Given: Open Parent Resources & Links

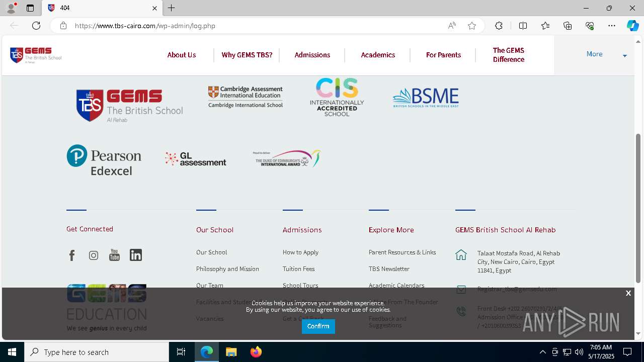Looking at the screenshot, I should [403, 252].
